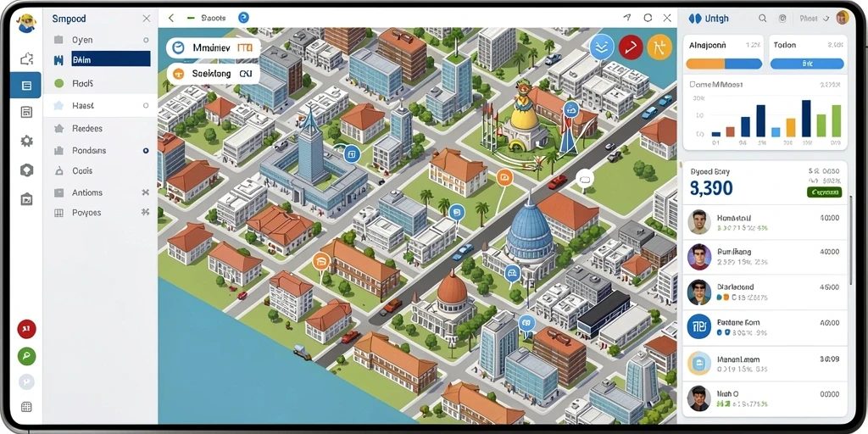
Task: Click the green search circle icon
Action: (x=26, y=356)
